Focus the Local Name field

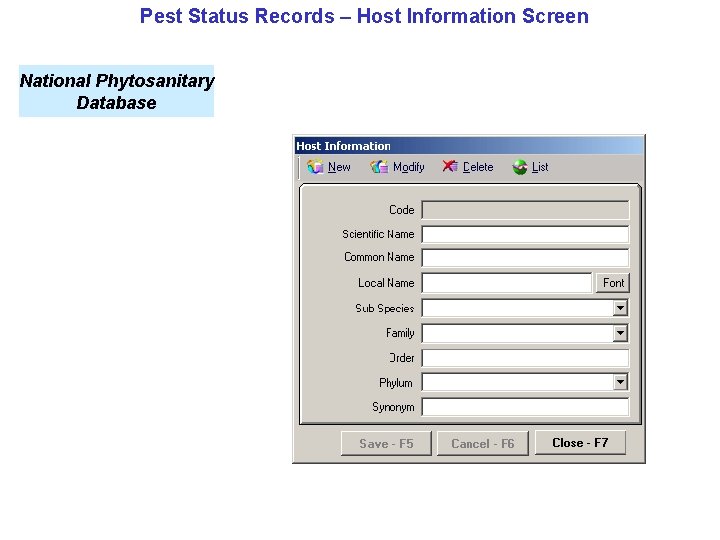click(507, 282)
